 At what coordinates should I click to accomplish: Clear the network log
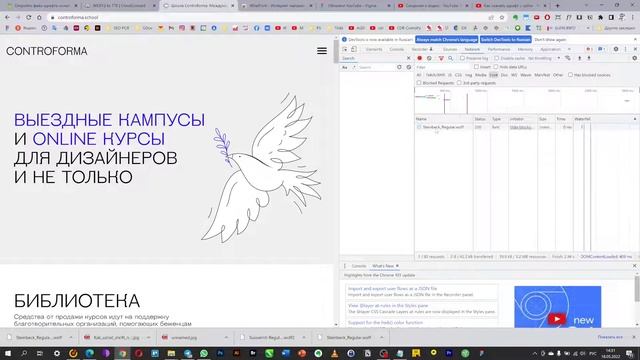(429, 58)
